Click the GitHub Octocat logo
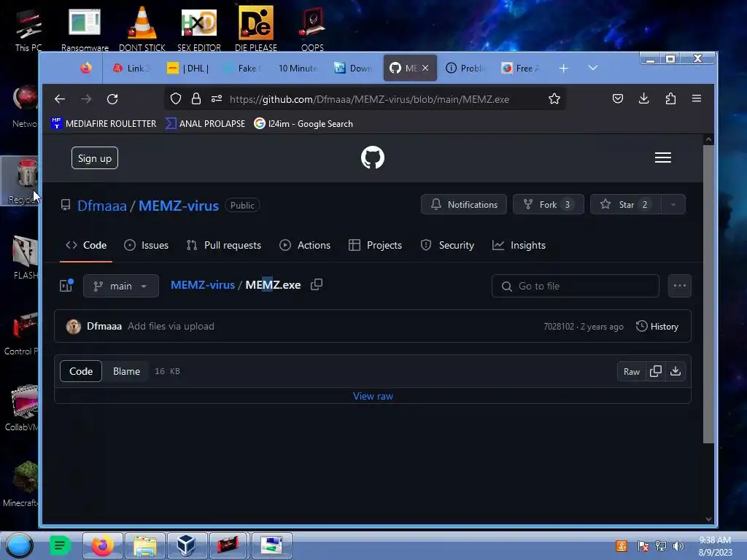 click(373, 157)
